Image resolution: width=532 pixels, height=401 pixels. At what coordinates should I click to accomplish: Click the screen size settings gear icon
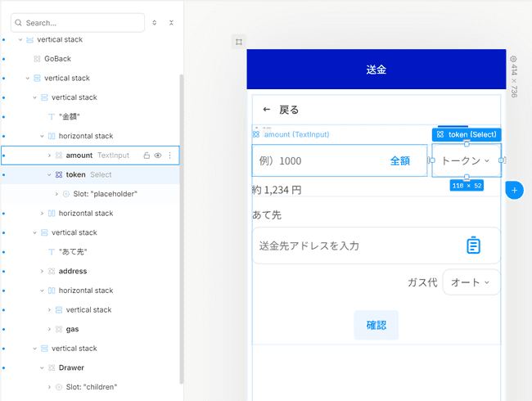coord(513,59)
